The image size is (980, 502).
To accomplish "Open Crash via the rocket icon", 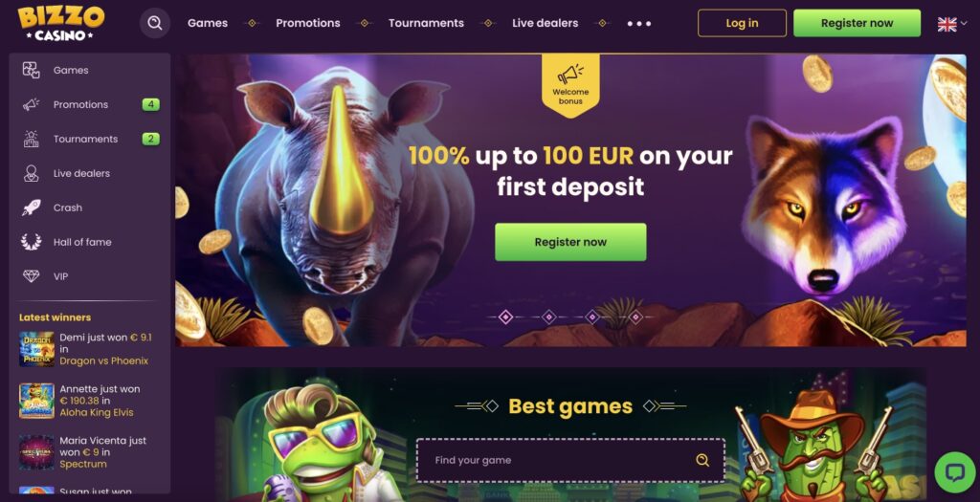I will point(32,207).
